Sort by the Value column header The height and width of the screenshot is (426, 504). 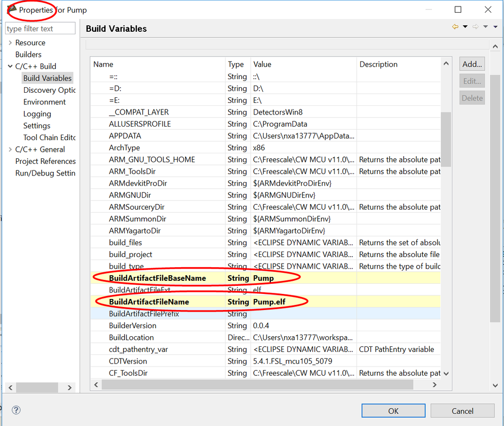pyautogui.click(x=303, y=64)
